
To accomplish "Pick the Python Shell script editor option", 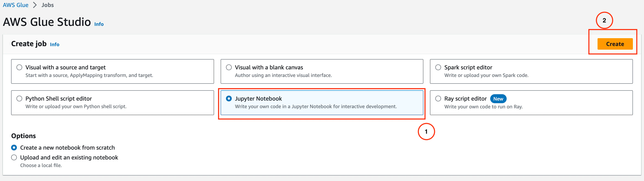I will [x=19, y=99].
